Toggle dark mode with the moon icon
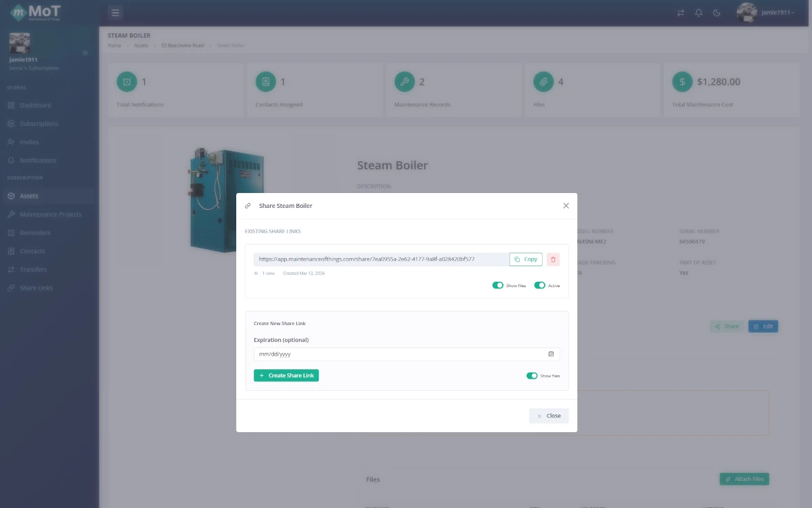The width and height of the screenshot is (812, 508). point(717,12)
